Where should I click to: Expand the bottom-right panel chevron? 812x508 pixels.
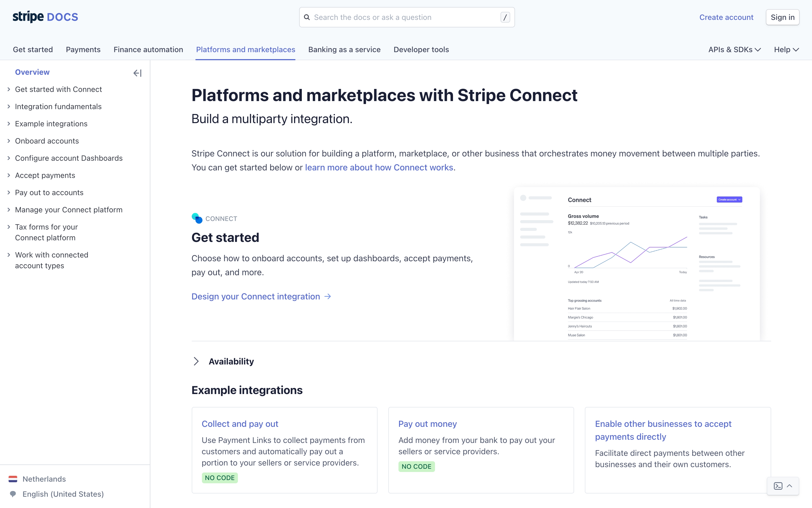[789, 486]
